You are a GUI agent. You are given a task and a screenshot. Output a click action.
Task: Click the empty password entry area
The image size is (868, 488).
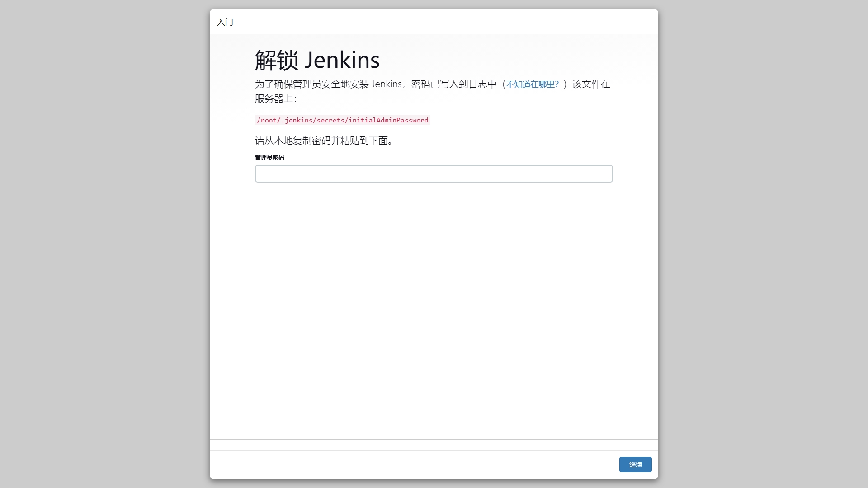click(x=433, y=174)
